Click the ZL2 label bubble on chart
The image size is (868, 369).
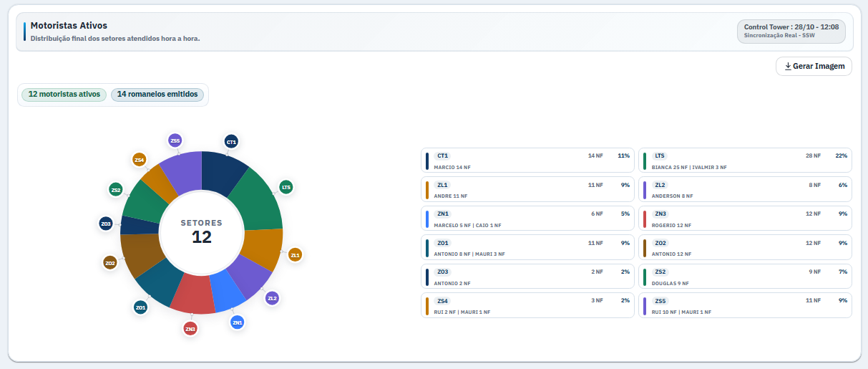pos(272,298)
